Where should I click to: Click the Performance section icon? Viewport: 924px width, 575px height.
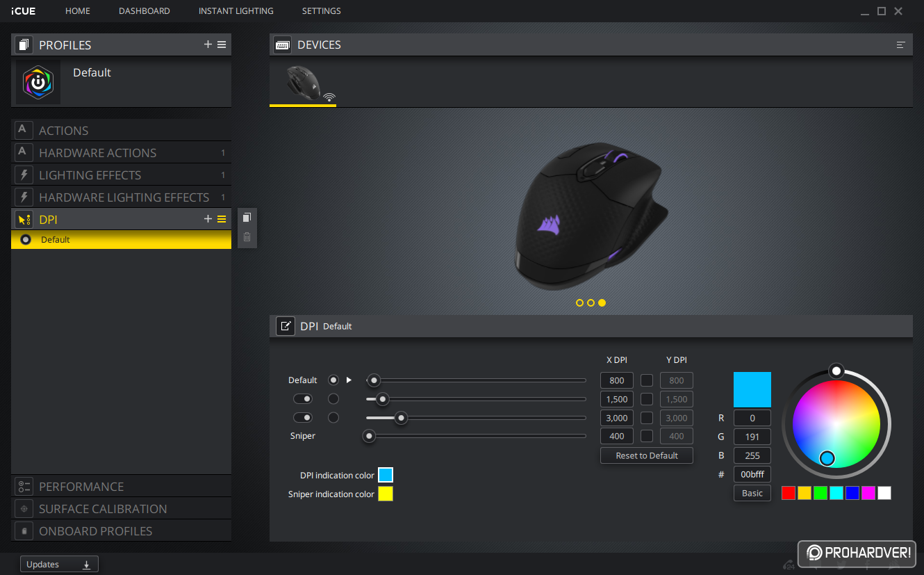pyautogui.click(x=24, y=486)
